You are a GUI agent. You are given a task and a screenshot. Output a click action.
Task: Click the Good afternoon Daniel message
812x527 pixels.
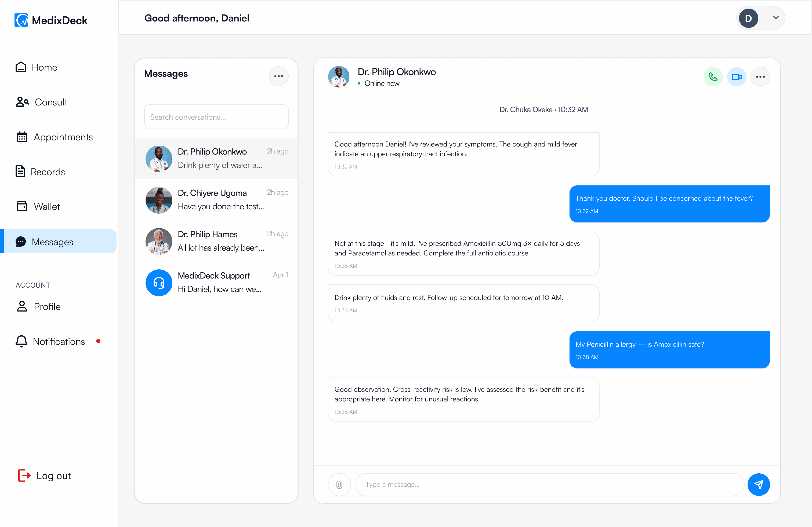click(x=463, y=154)
